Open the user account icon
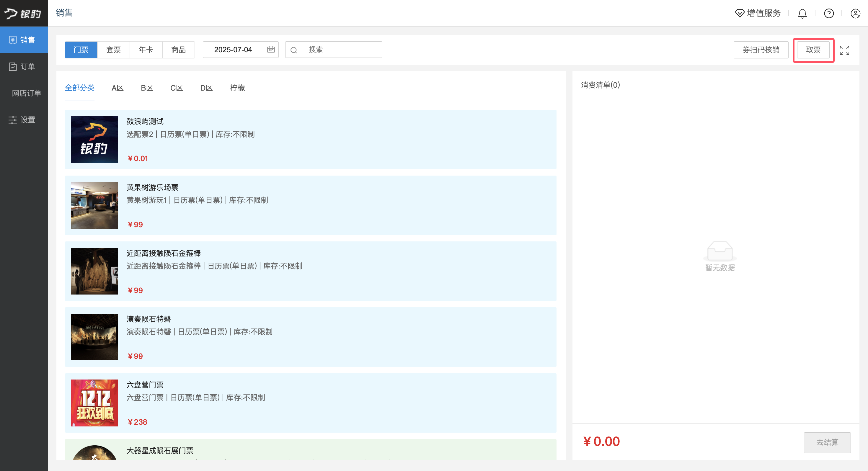868x471 pixels. point(855,13)
